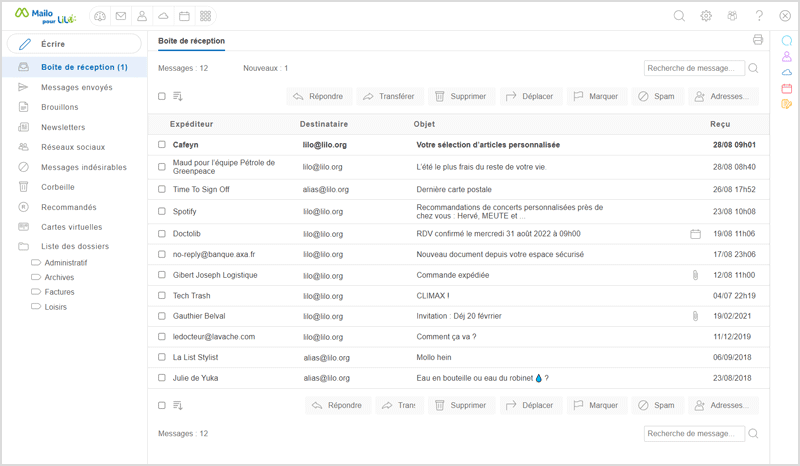Open the dashboard gauge icon in top bar
The width and height of the screenshot is (800, 466).
tap(99, 16)
